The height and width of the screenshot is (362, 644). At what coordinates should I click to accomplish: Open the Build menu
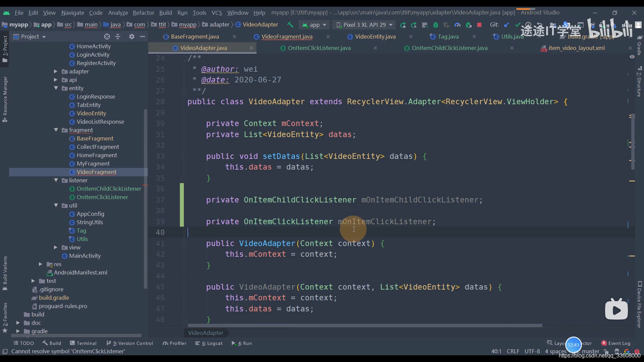coord(165,13)
